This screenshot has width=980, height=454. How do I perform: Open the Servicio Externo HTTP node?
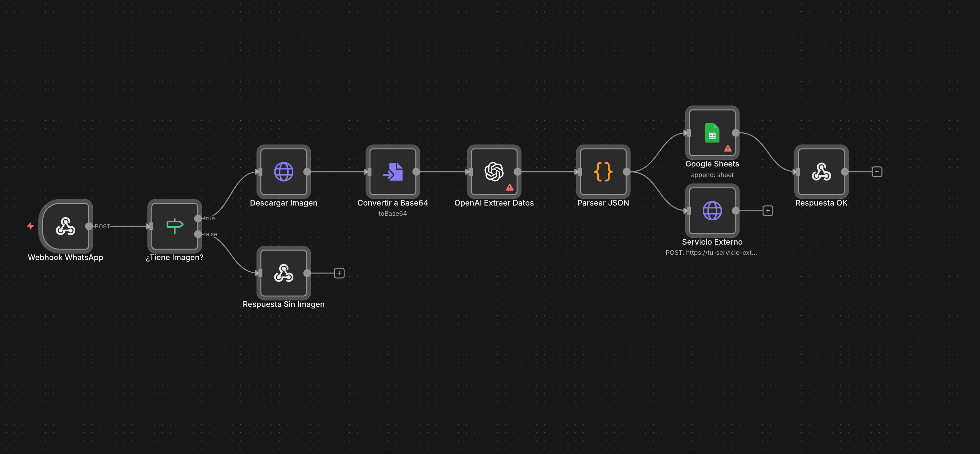coord(712,211)
